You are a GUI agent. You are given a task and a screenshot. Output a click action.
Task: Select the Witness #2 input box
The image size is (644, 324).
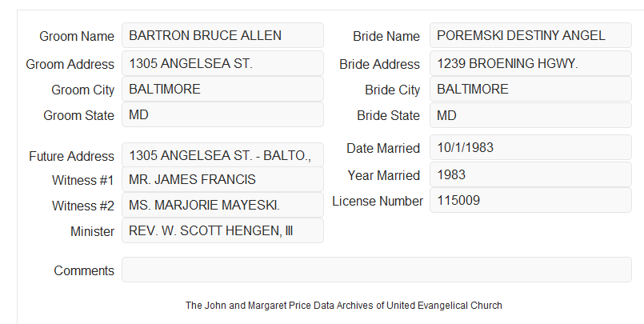click(x=222, y=205)
